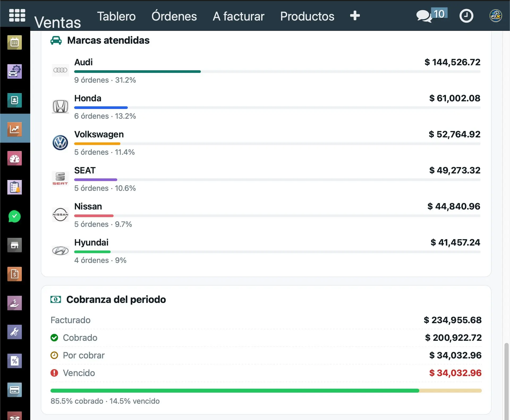Open the storefront point-of-sale icon

click(x=15, y=245)
